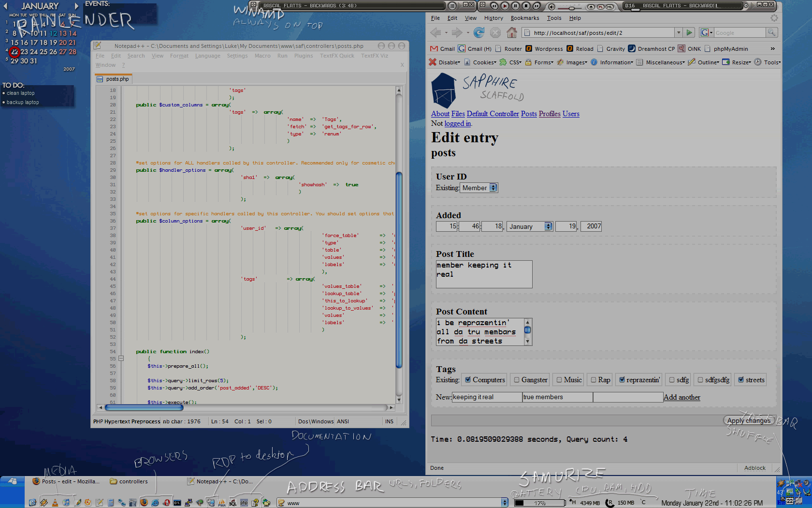
Task: Launch Firefox from quick launch bar
Action: 144,503
